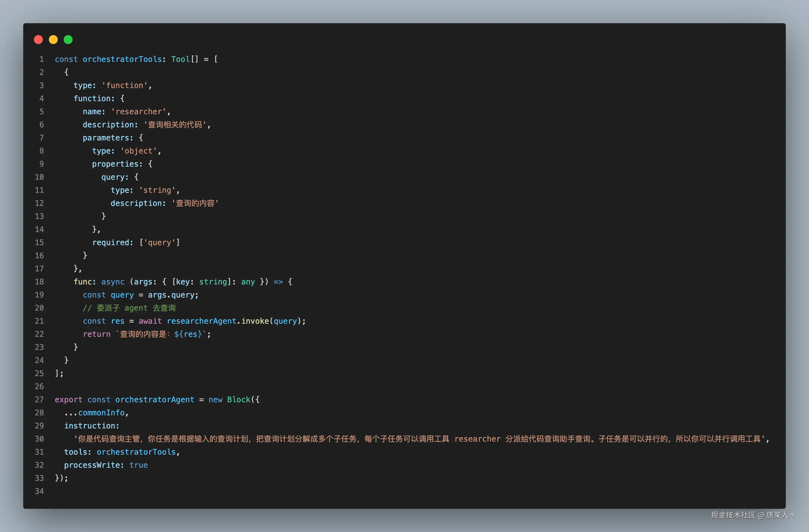Click the required array ['query']
This screenshot has width=809, height=532.
[x=160, y=242]
